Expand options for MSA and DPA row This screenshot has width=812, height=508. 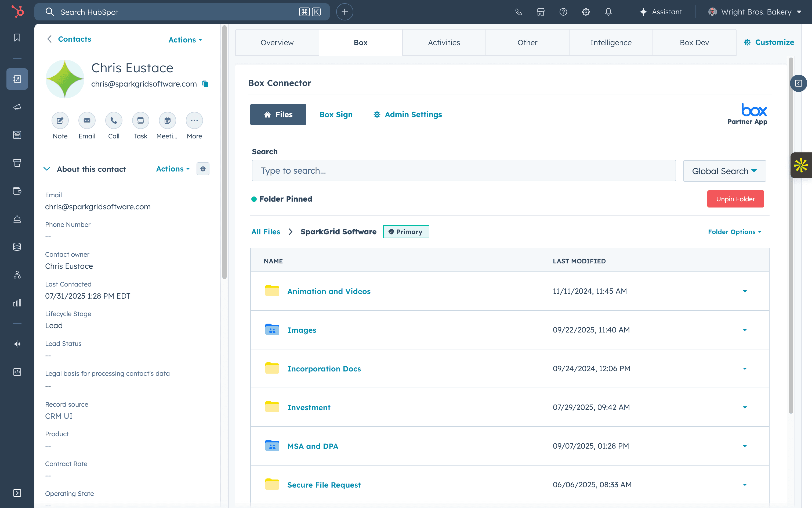(745, 446)
